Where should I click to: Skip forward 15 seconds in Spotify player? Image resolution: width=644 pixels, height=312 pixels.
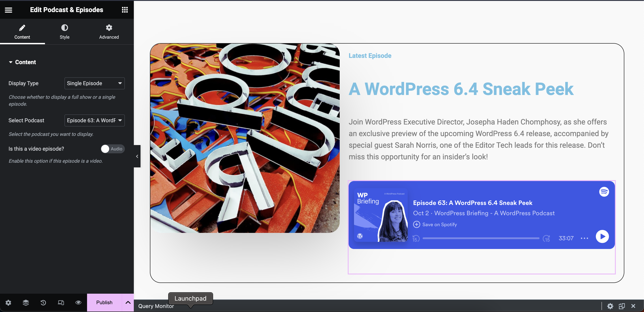pyautogui.click(x=546, y=238)
